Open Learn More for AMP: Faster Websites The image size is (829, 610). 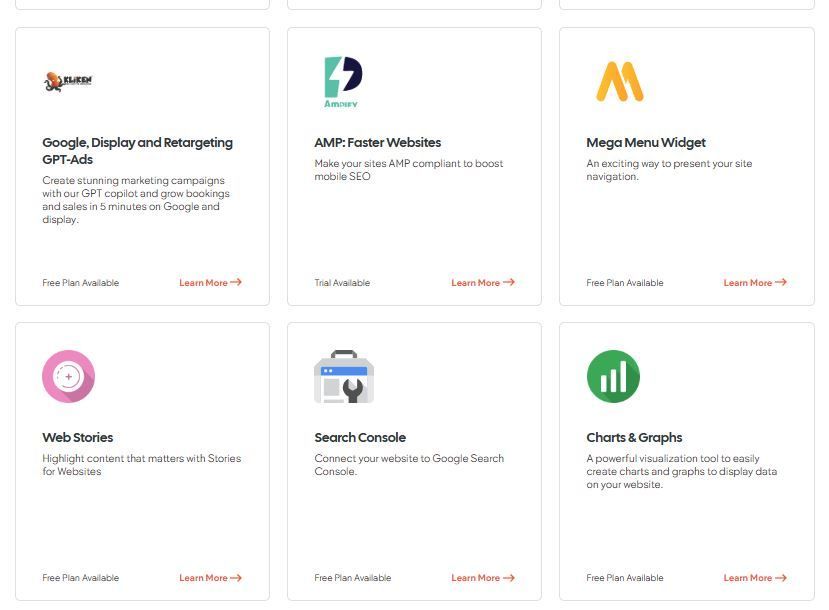(x=483, y=283)
